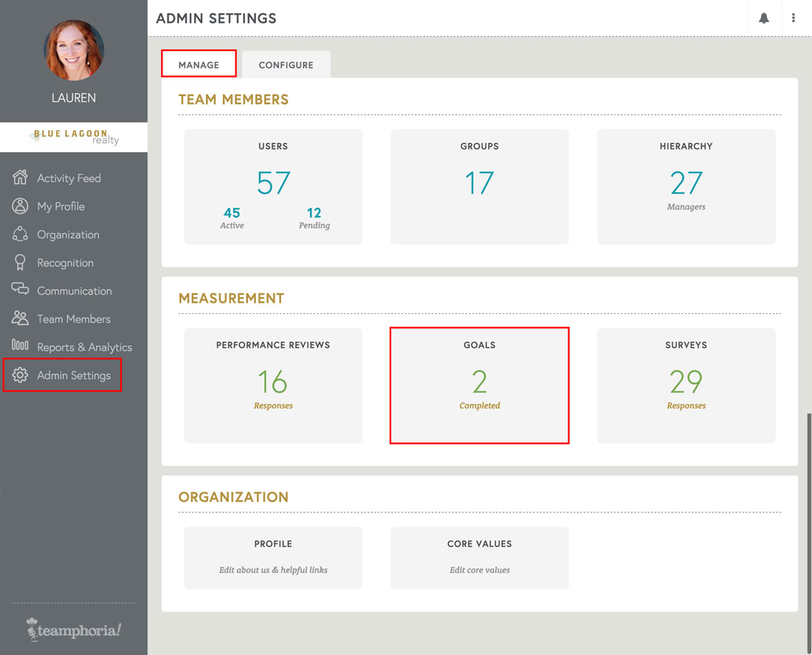Go to Recognition via its sidebar icon

(65, 262)
